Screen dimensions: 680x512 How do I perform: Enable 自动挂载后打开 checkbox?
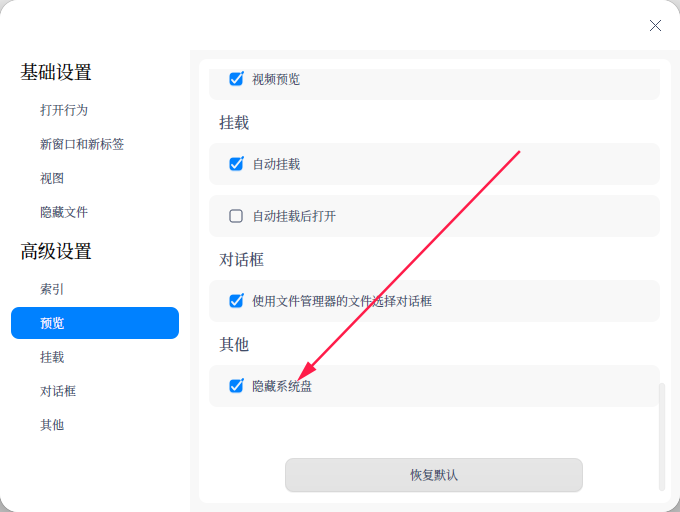(x=236, y=215)
